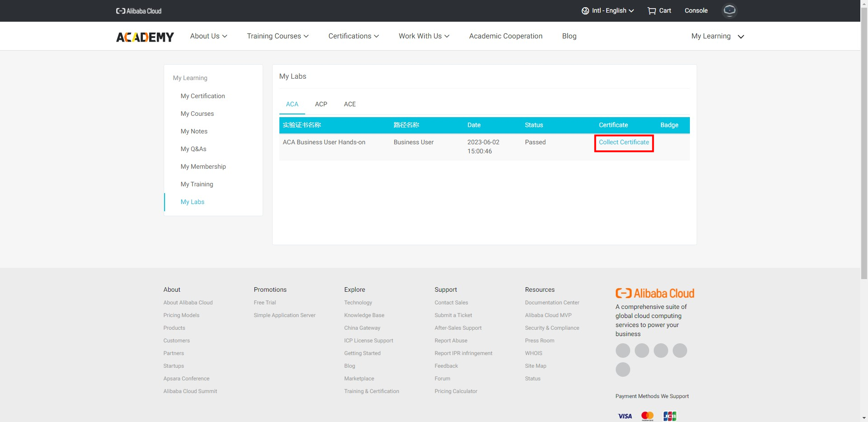Viewport: 868px width, 422px height.
Task: Open the Training Courses dropdown
Action: (x=278, y=36)
